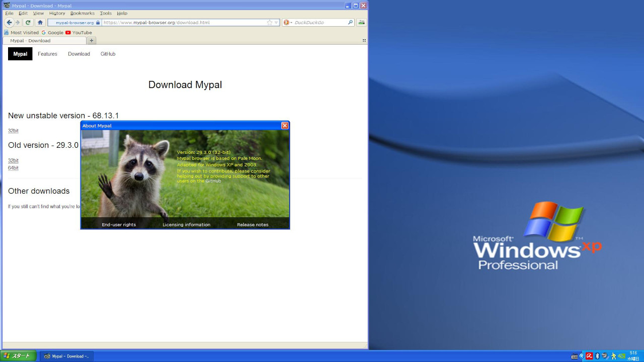Image resolution: width=644 pixels, height=362 pixels.
Task: Open the Bookmarks menu
Action: pos(82,13)
